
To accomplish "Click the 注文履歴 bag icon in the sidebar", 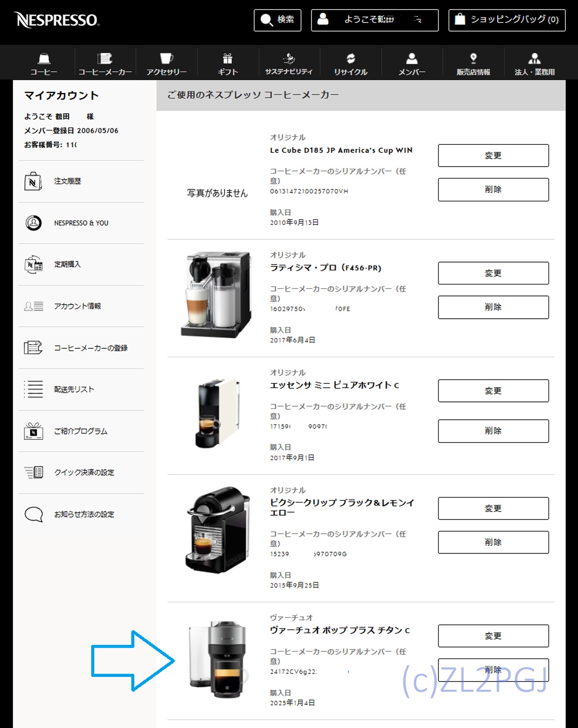I will pos(33,181).
